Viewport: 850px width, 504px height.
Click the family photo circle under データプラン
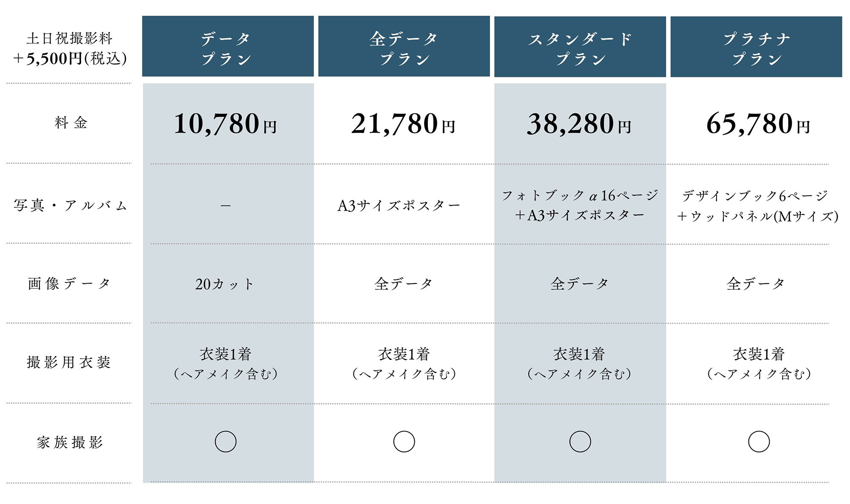[x=226, y=442]
